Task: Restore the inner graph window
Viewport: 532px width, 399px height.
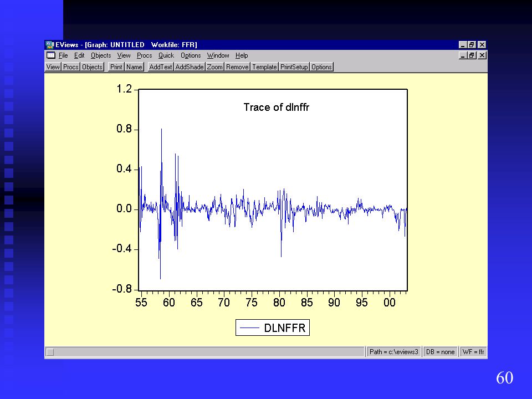Action: 472,55
